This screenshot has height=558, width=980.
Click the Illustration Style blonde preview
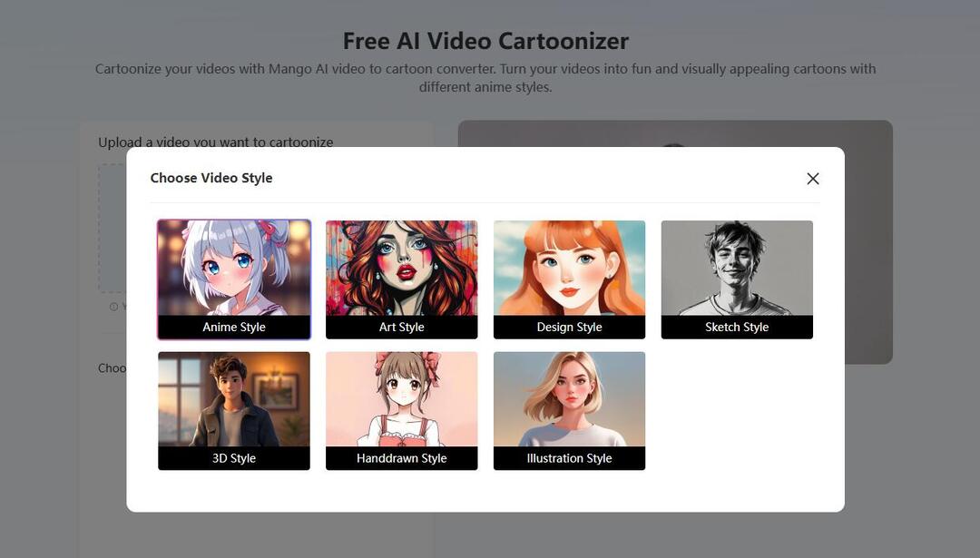coord(569,399)
